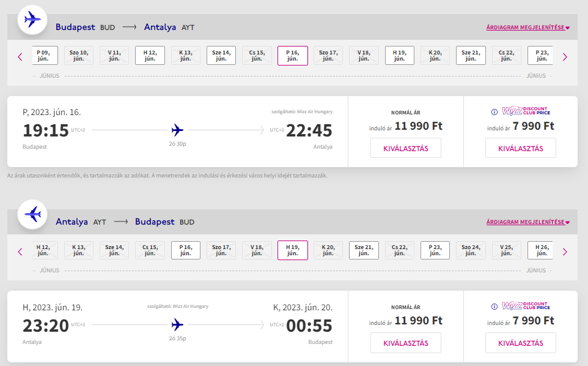This screenshot has height=366, width=588.
Task: Select return date P 23, jún.
Action: coord(435,250)
